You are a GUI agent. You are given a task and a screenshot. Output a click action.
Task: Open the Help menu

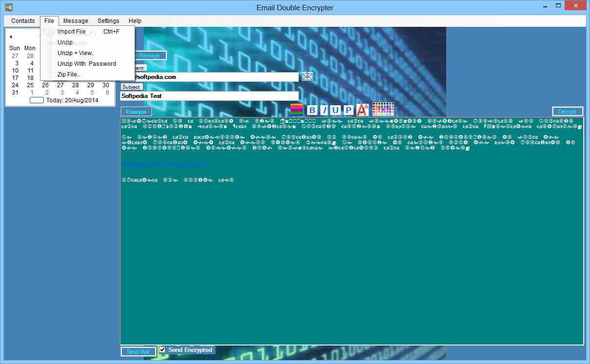[x=135, y=21]
